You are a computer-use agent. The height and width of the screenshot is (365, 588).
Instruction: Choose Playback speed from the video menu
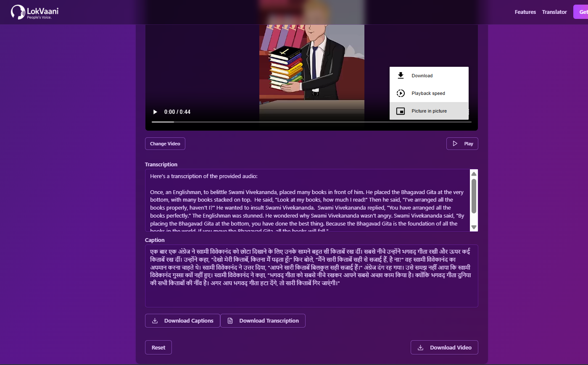(429, 93)
